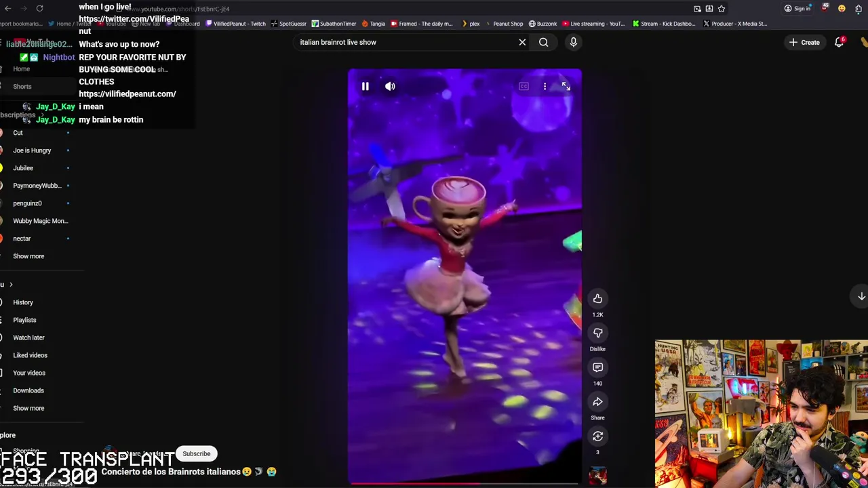Open the plex bookmark

[470, 24]
